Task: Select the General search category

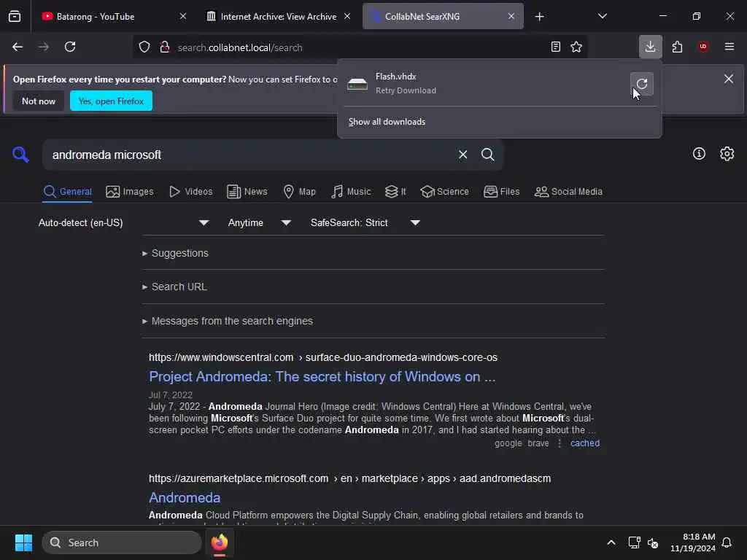Action: 67,192
